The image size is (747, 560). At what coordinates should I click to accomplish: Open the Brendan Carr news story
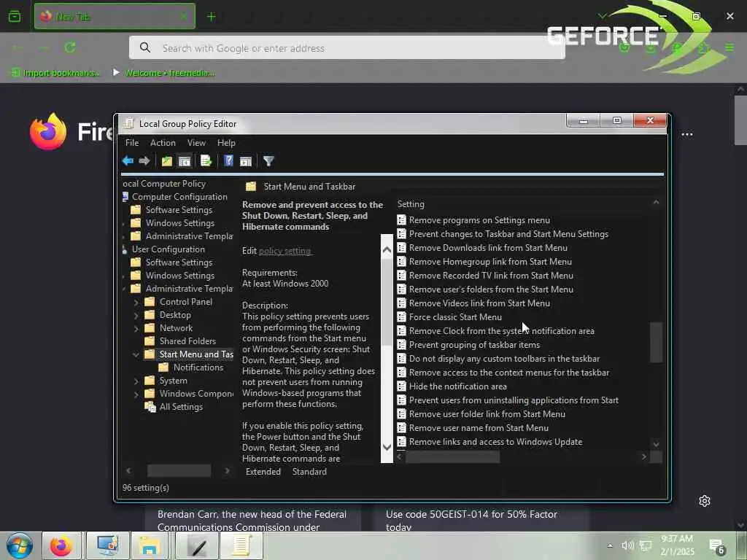pos(252,521)
